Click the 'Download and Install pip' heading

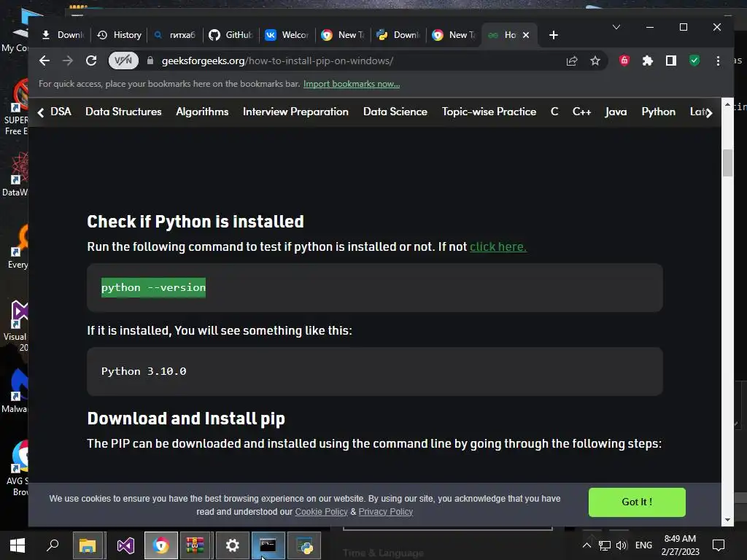[x=186, y=418]
